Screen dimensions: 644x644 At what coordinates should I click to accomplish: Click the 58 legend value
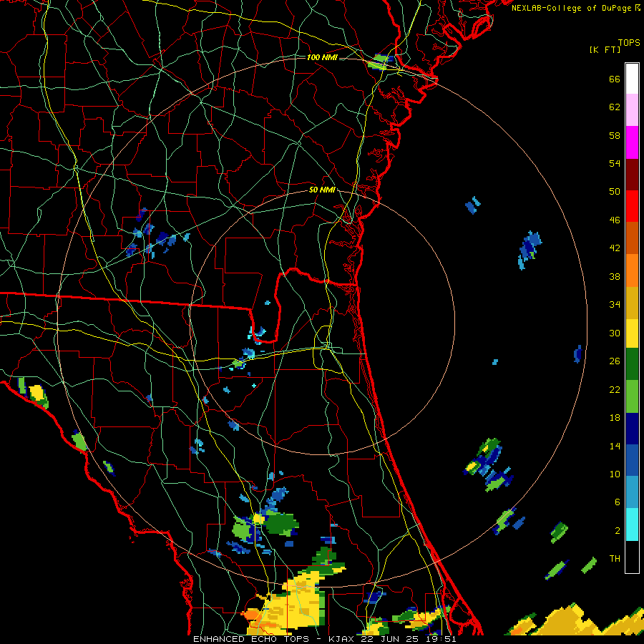[x=615, y=136]
